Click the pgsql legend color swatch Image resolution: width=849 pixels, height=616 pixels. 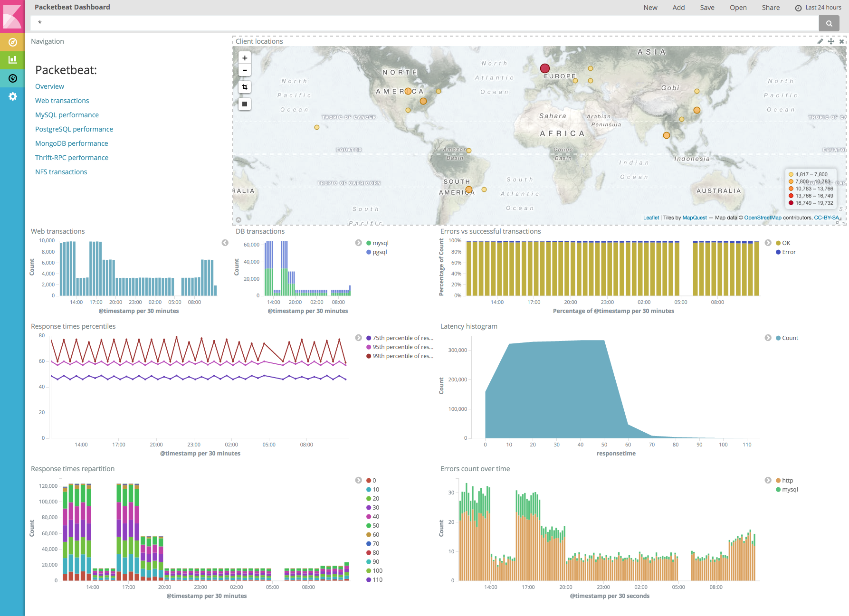click(x=368, y=252)
